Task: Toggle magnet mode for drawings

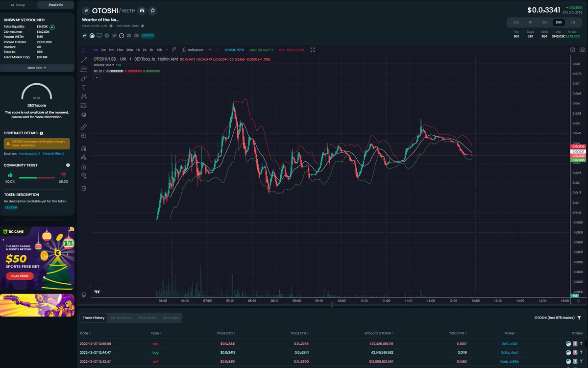Action: click(x=84, y=148)
